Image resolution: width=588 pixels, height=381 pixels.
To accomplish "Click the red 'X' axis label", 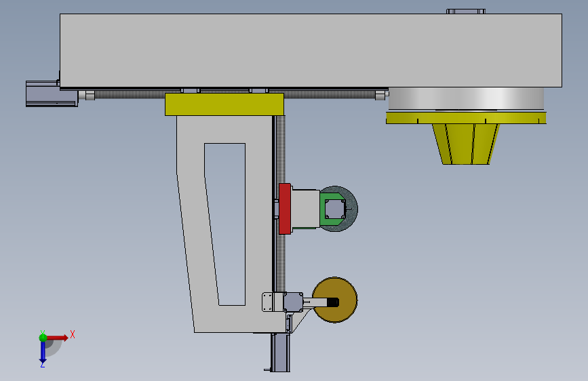I will (x=73, y=334).
